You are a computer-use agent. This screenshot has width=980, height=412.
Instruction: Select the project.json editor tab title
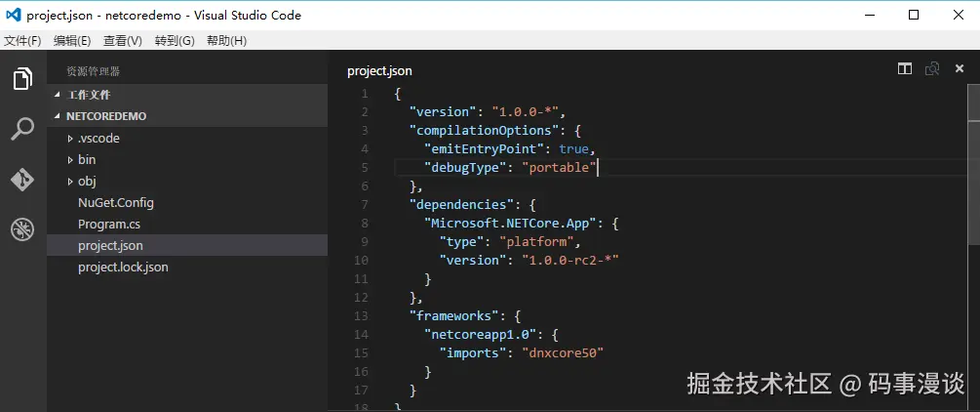379,71
